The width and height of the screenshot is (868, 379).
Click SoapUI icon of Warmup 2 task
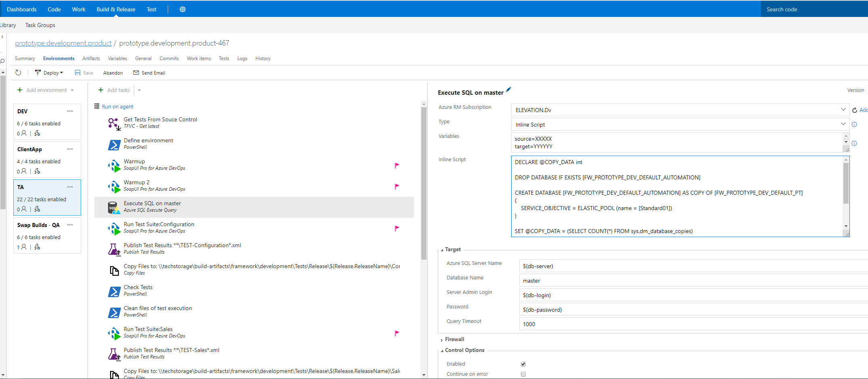(x=114, y=186)
